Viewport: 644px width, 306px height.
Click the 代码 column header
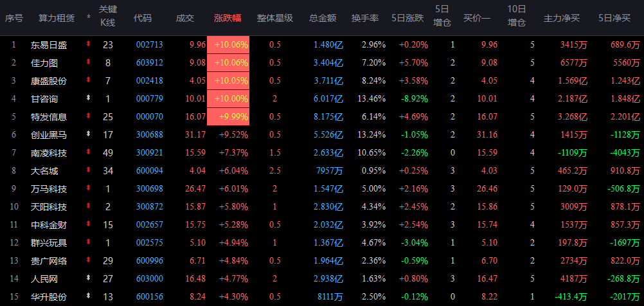(143, 18)
